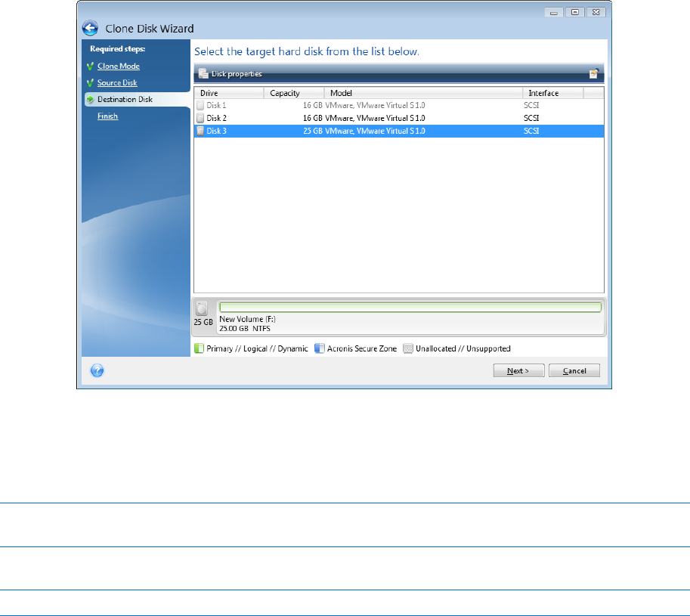This screenshot has height=616, width=690.
Task: Click the 25 GB capacity of Disk 3
Action: click(312, 131)
